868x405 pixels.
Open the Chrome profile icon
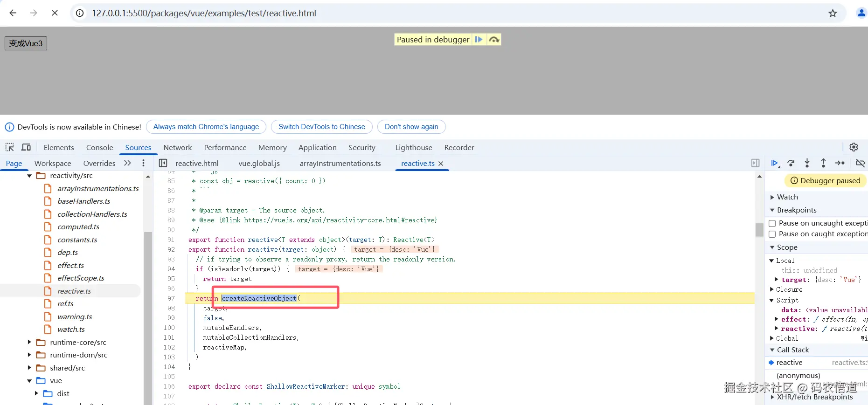pos(861,13)
